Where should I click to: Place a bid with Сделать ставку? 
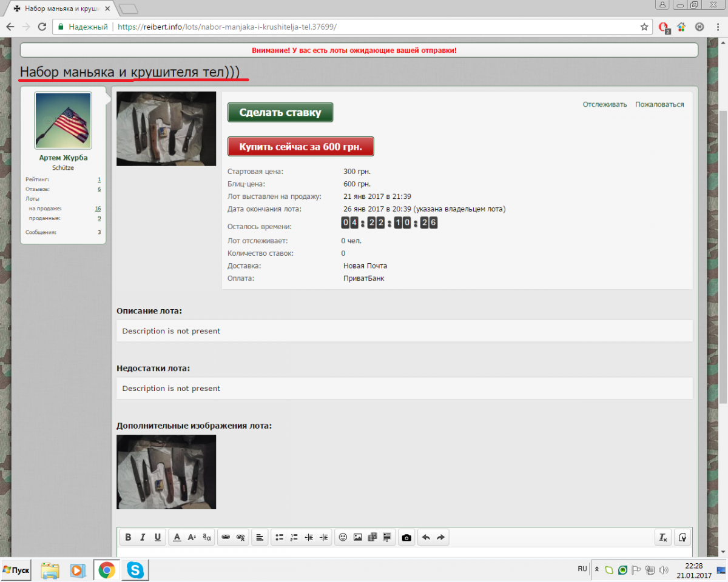[x=280, y=112]
